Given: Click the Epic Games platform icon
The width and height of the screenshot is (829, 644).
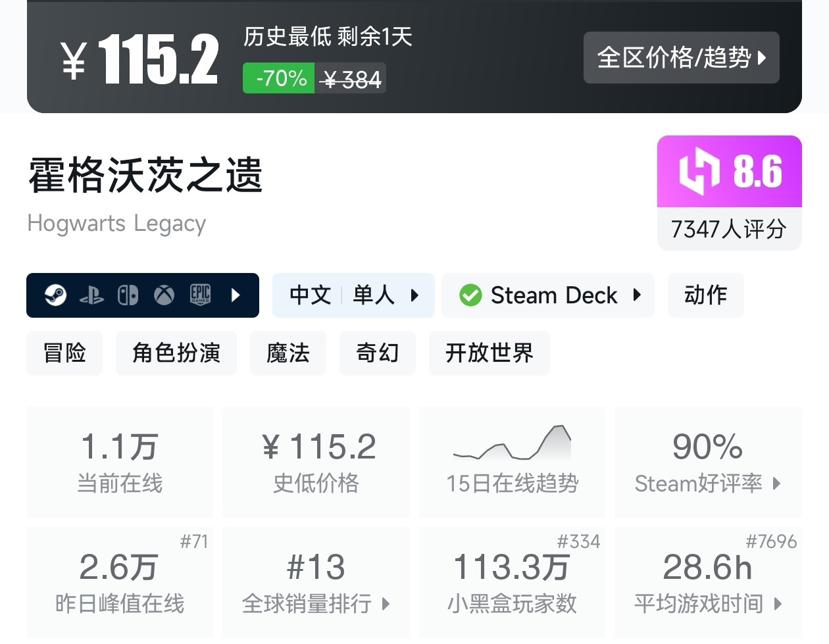Looking at the screenshot, I should coord(200,295).
